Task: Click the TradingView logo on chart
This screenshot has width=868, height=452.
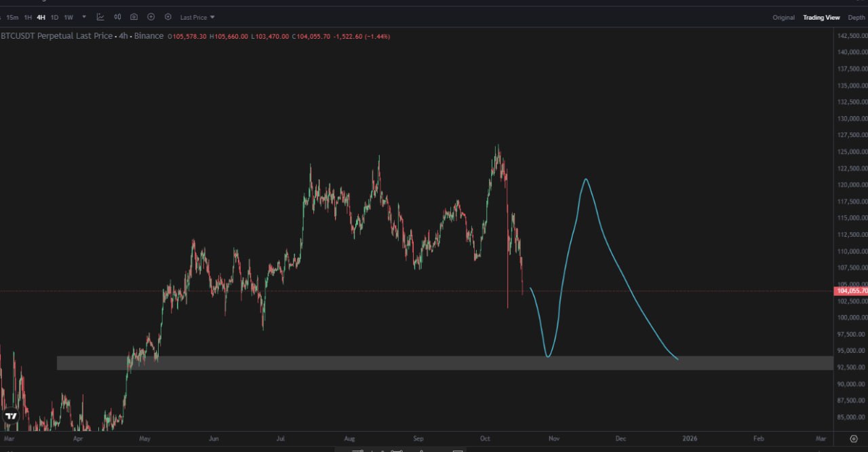Action: pyautogui.click(x=11, y=416)
